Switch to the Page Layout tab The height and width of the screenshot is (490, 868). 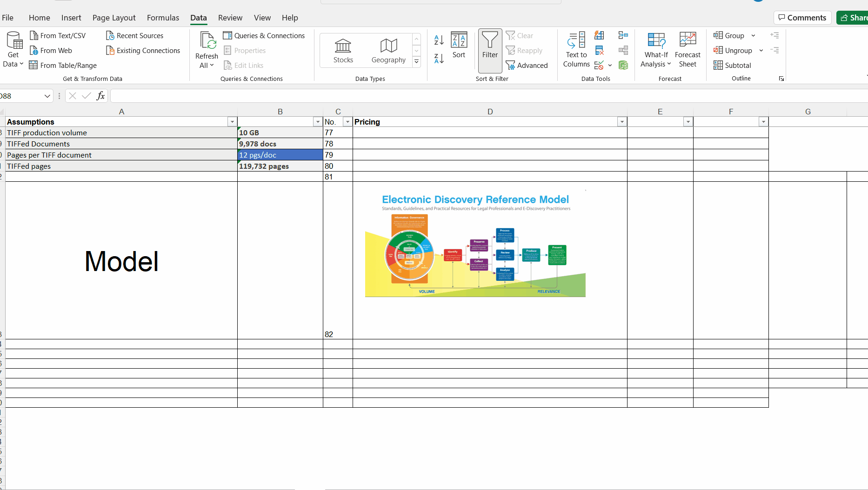point(114,18)
